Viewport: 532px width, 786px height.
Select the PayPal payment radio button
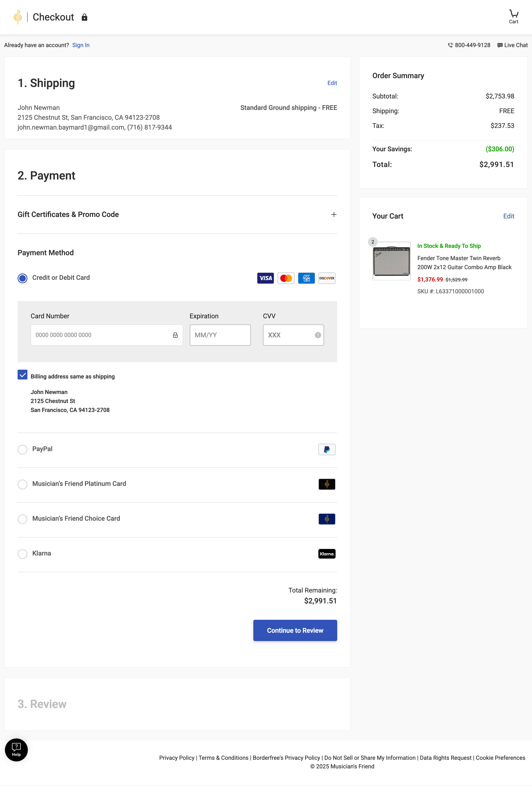tap(23, 449)
